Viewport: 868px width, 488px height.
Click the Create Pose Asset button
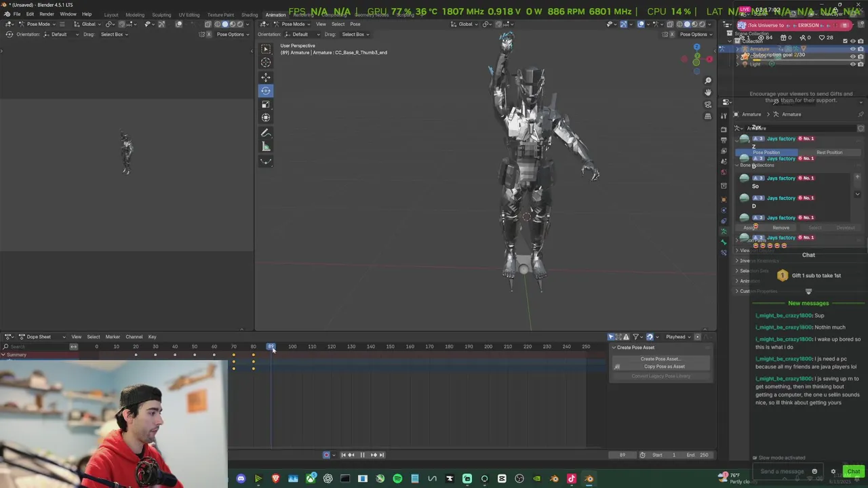tap(660, 359)
